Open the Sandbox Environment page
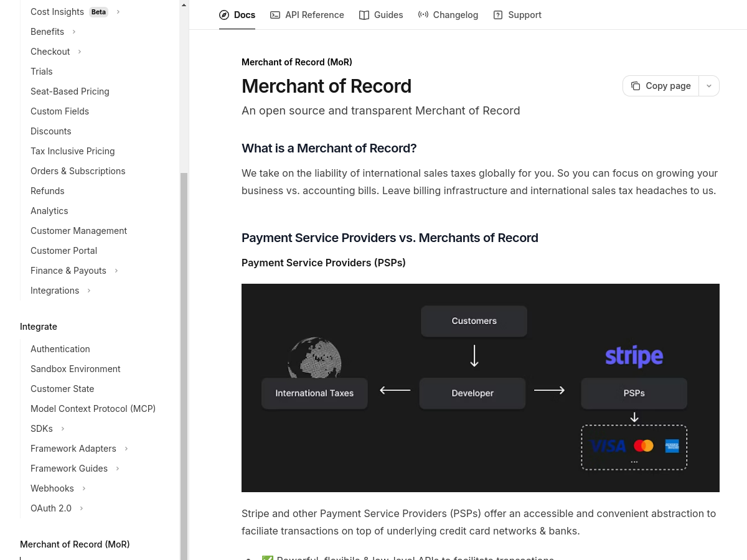Image resolution: width=747 pixels, height=560 pixels. [x=75, y=369]
